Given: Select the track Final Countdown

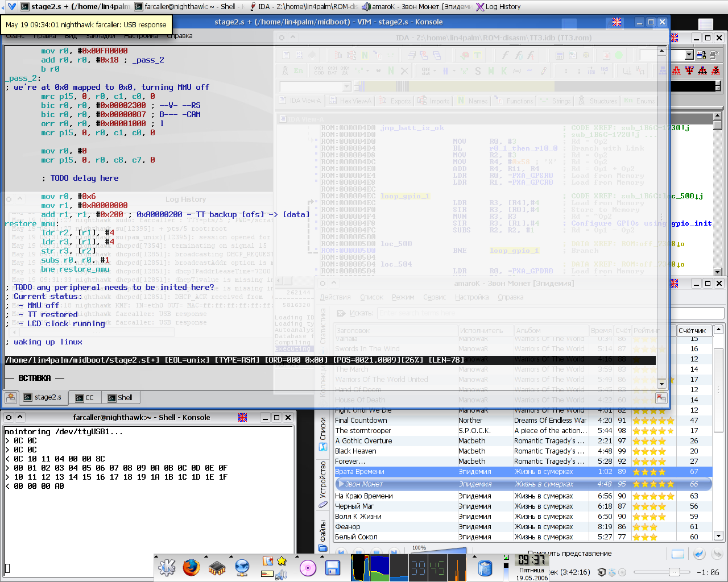Looking at the screenshot, I should tap(361, 421).
